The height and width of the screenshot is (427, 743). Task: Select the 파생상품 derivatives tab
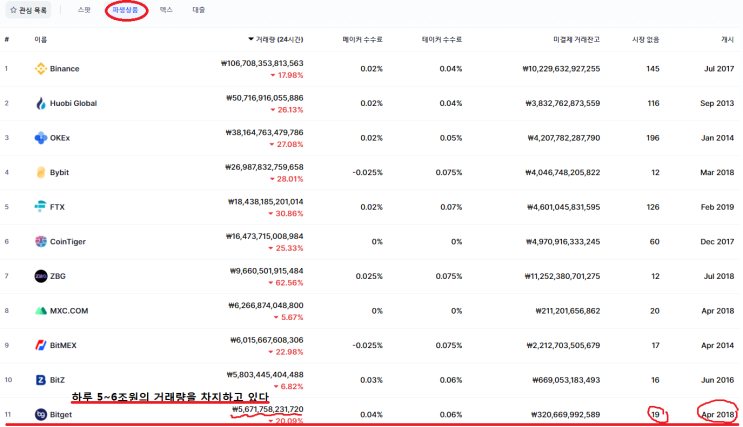pyautogui.click(x=125, y=10)
